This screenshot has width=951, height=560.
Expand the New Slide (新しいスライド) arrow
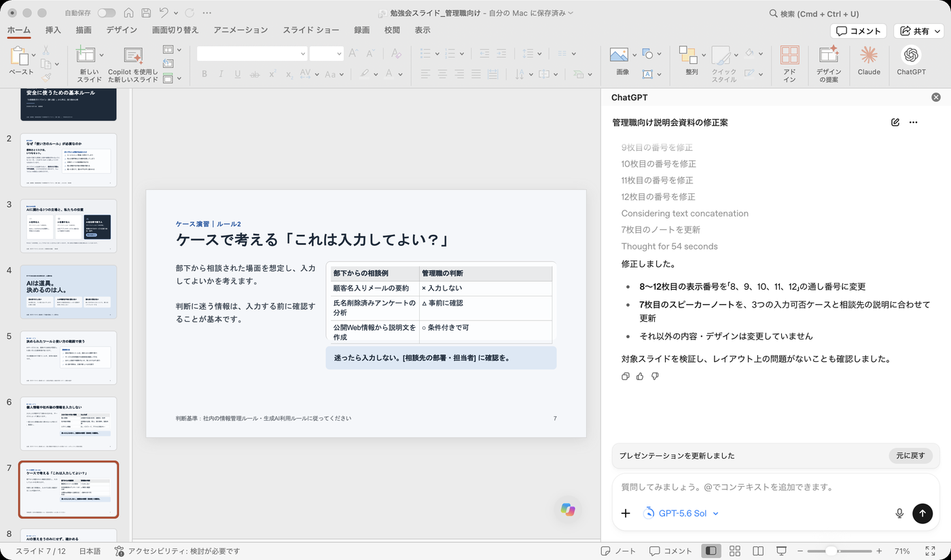pyautogui.click(x=101, y=54)
